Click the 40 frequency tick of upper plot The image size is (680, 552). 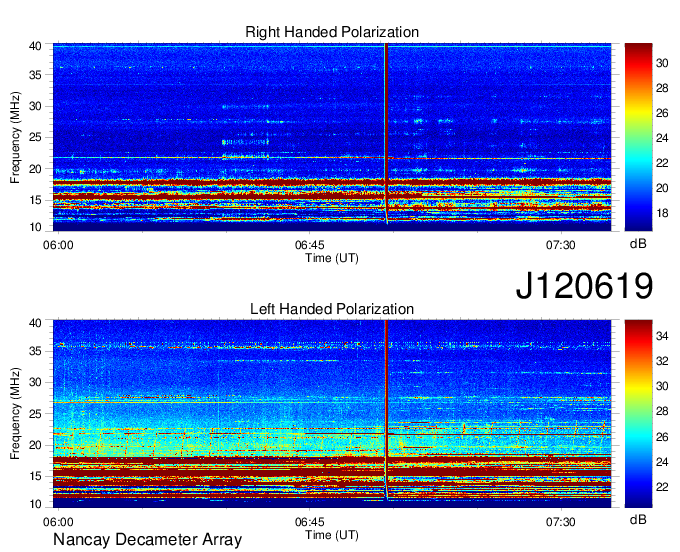point(35,46)
